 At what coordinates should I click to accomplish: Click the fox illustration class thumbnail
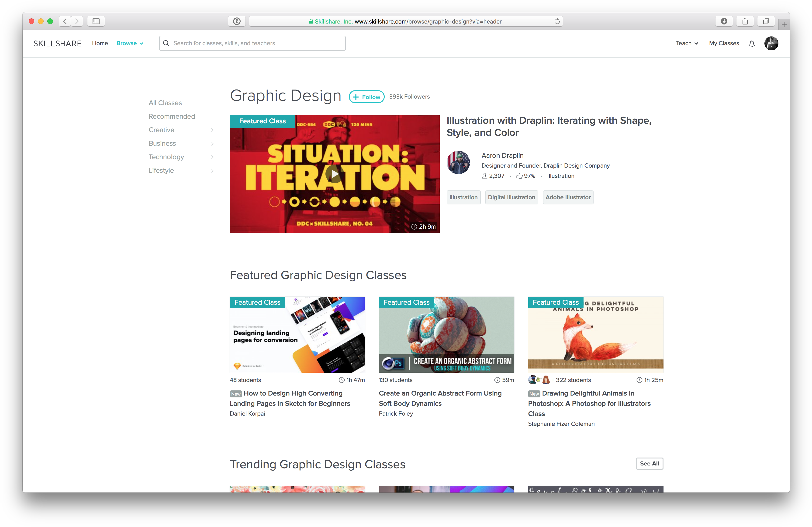(x=596, y=335)
